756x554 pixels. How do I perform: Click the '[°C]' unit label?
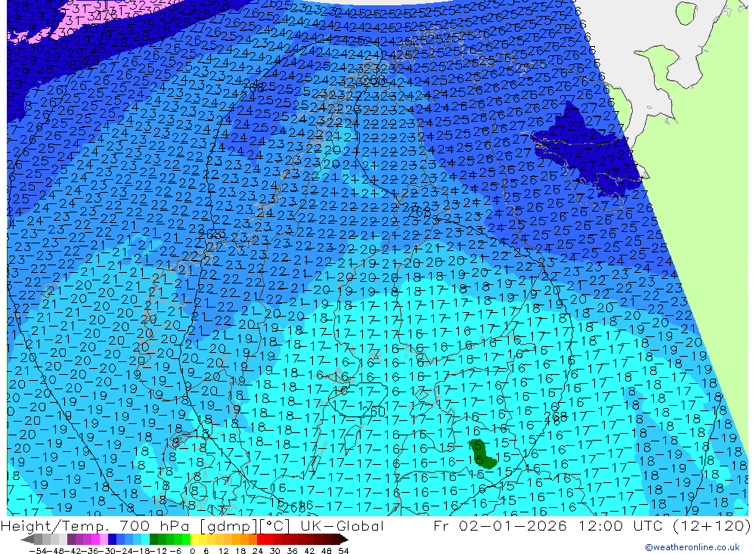[275, 525]
